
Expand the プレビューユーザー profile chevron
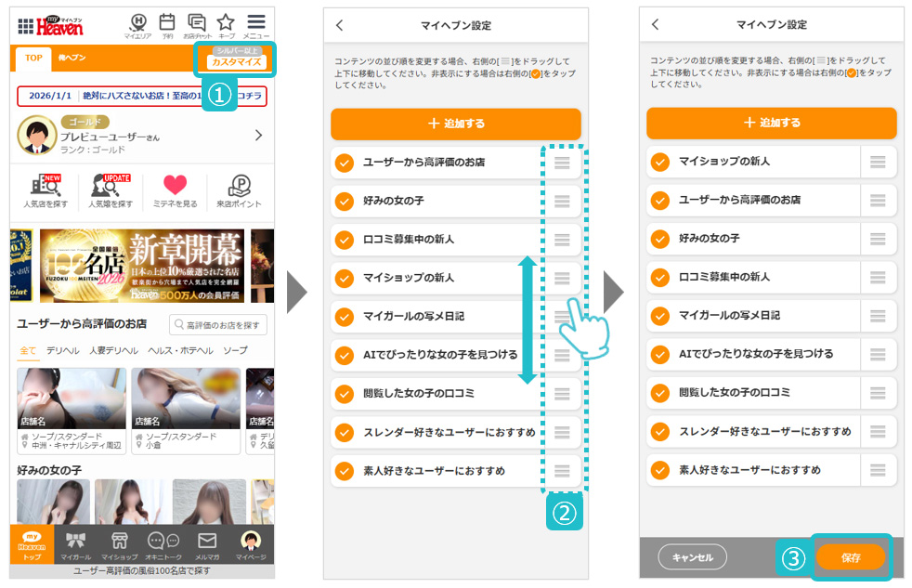[x=258, y=136]
